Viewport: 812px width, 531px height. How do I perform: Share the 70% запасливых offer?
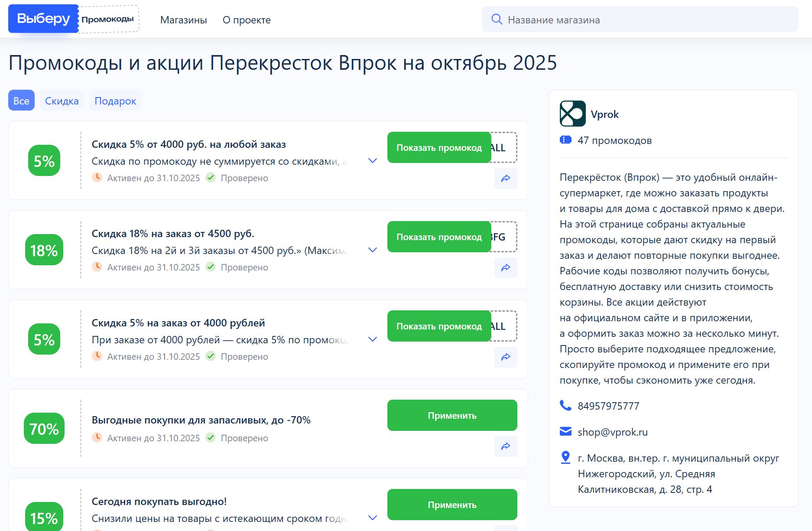point(506,446)
